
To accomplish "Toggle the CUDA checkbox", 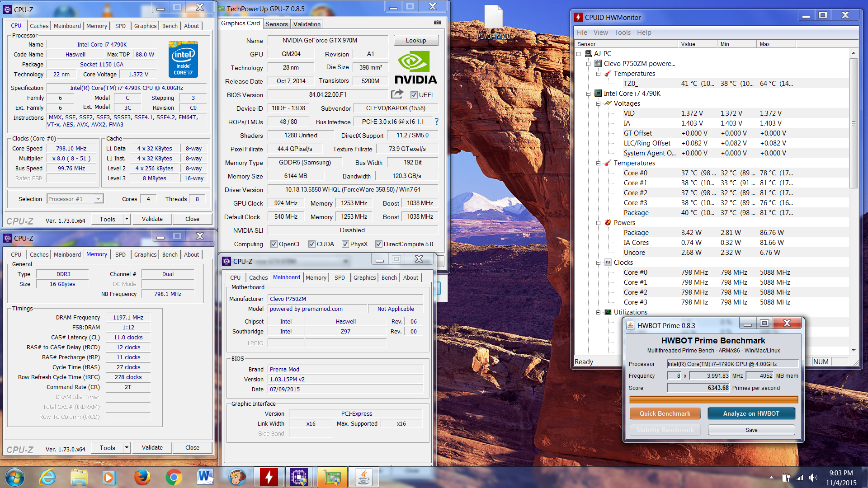I will tap(311, 244).
